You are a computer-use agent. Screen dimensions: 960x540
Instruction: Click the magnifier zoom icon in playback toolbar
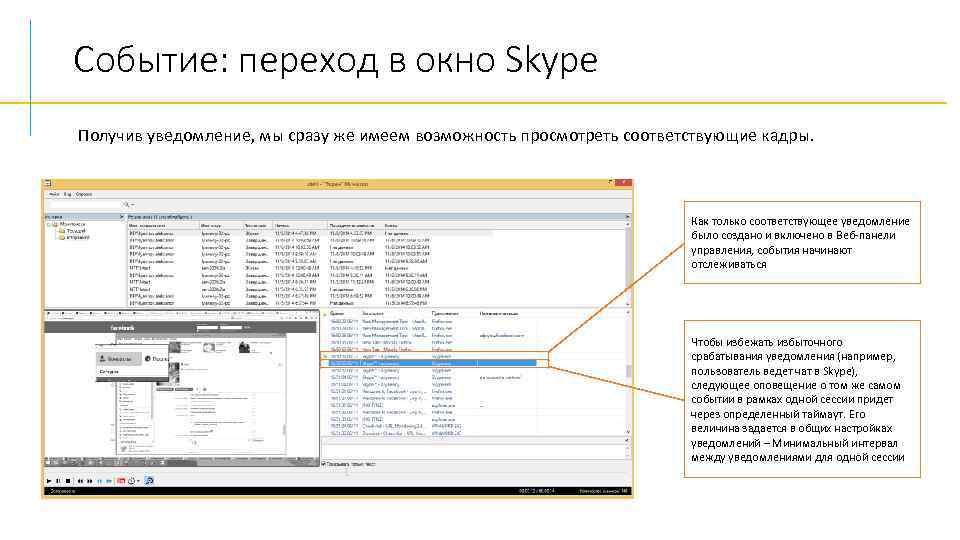(149, 481)
